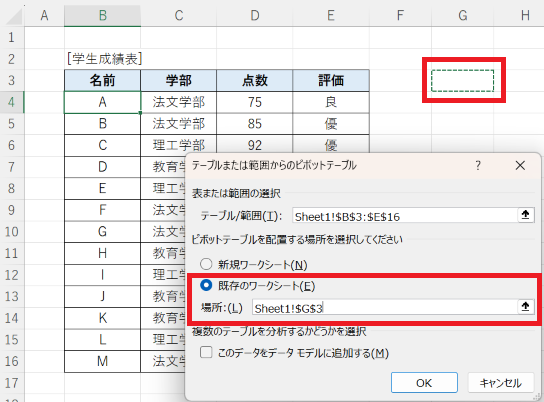Select the [学生成績表] title cell
The image size is (544, 402).
tap(102, 59)
